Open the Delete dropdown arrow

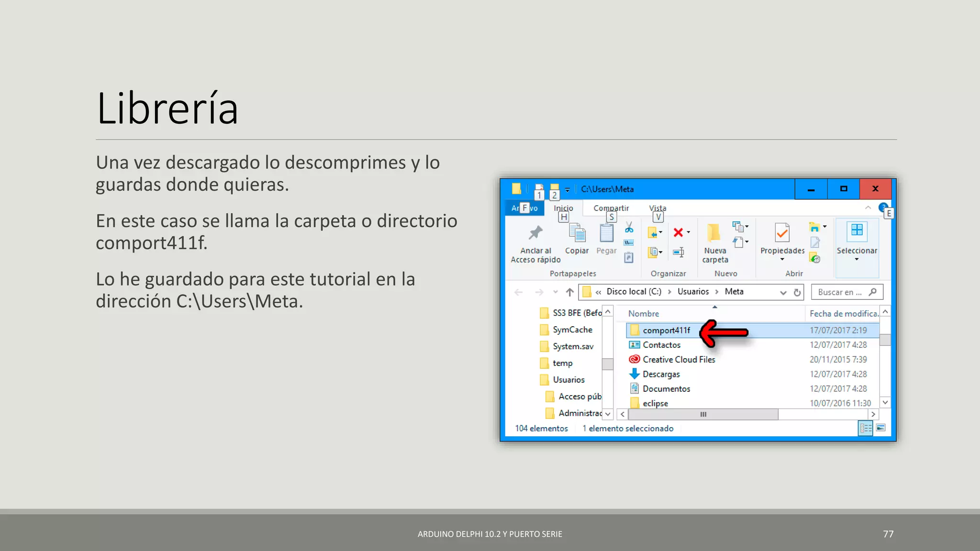pos(689,232)
